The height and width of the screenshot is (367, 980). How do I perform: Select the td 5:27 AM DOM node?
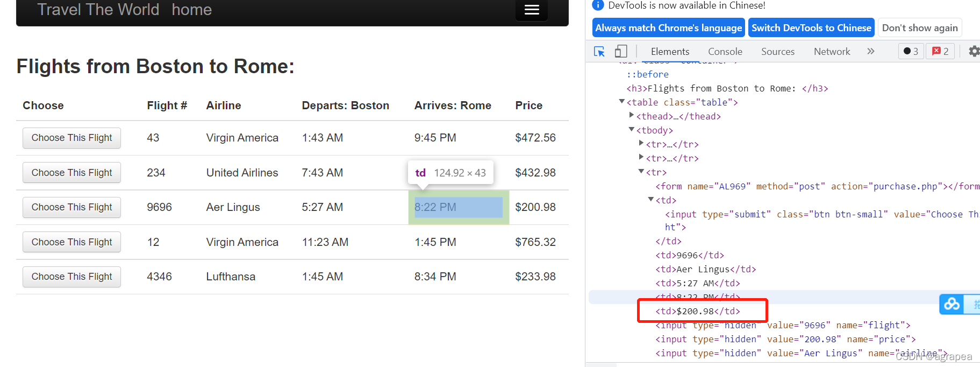(x=698, y=283)
